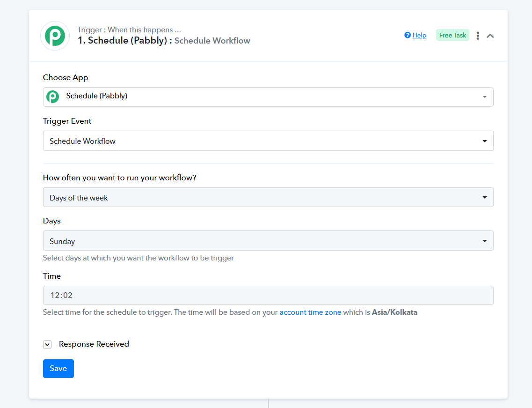Click the 'Response Received' label

pyautogui.click(x=94, y=344)
